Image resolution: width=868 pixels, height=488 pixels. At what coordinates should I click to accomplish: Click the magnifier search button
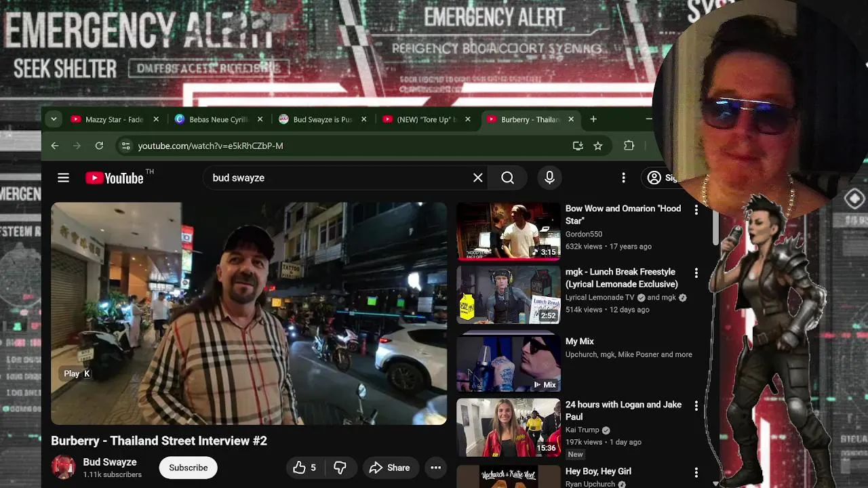pyautogui.click(x=508, y=178)
